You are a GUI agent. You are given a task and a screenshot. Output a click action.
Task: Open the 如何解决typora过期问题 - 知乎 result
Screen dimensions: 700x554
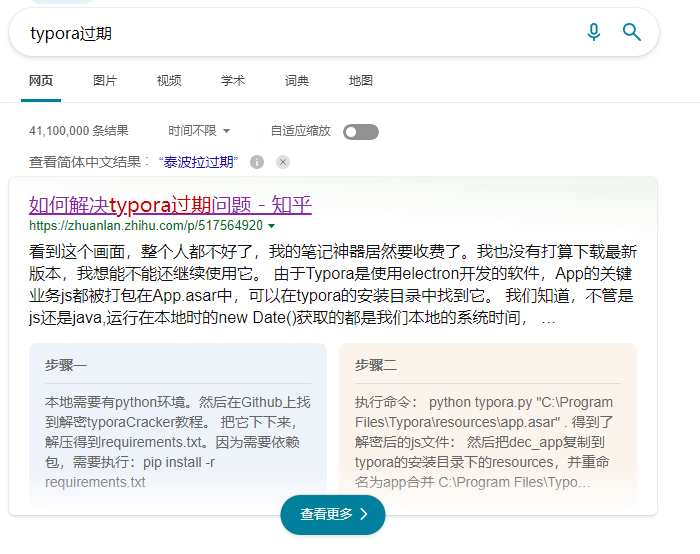coord(170,205)
